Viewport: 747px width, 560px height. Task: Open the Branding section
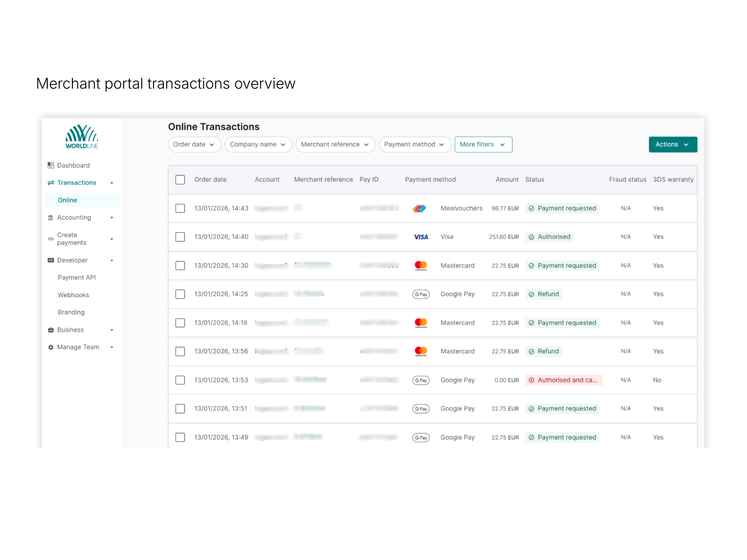click(71, 312)
